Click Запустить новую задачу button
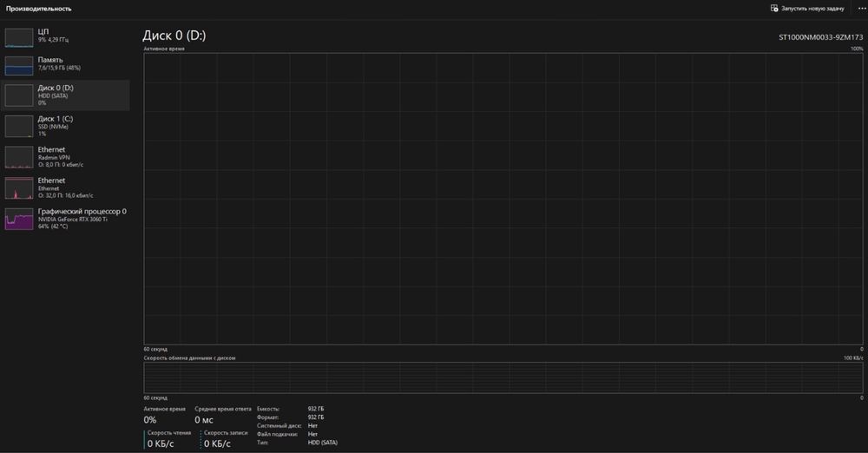Viewport: 868px width, 453px height. tap(807, 9)
